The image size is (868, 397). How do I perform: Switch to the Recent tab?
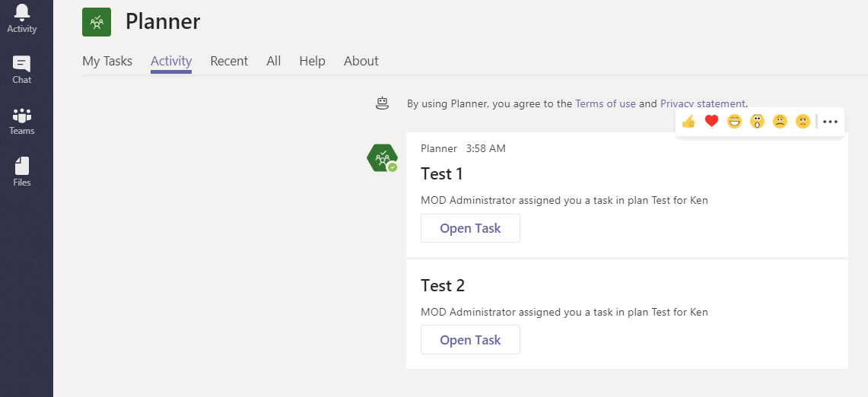(229, 62)
